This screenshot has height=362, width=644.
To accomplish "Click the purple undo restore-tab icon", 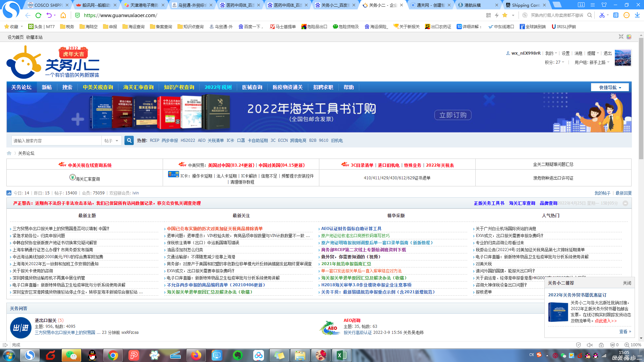I will [x=49, y=15].
